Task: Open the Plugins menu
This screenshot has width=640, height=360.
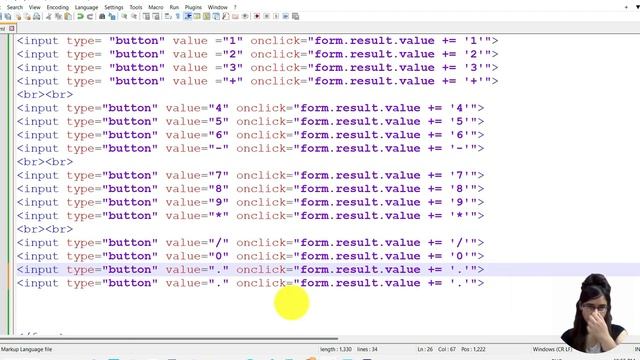Action: tap(193, 7)
